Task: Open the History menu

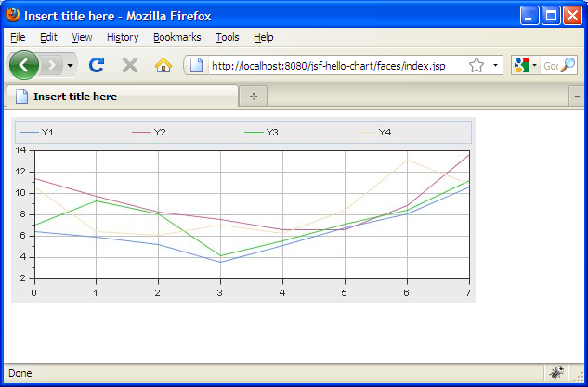Action: pyautogui.click(x=123, y=37)
